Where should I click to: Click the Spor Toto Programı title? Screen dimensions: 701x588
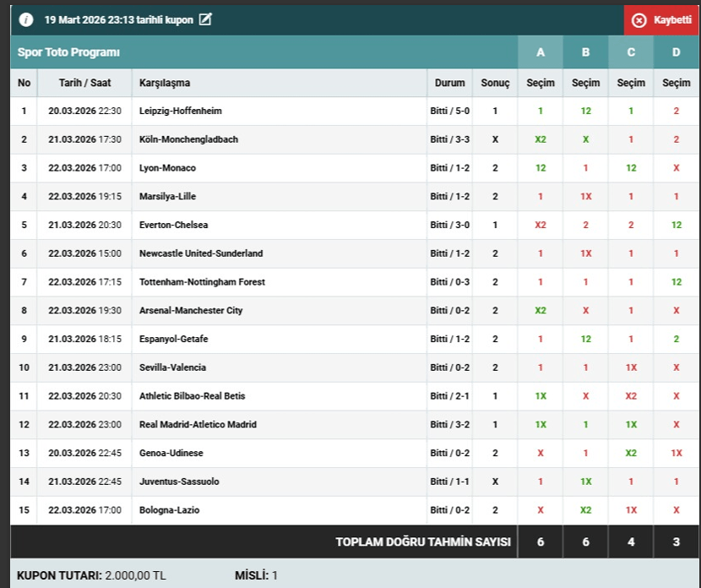[69, 52]
